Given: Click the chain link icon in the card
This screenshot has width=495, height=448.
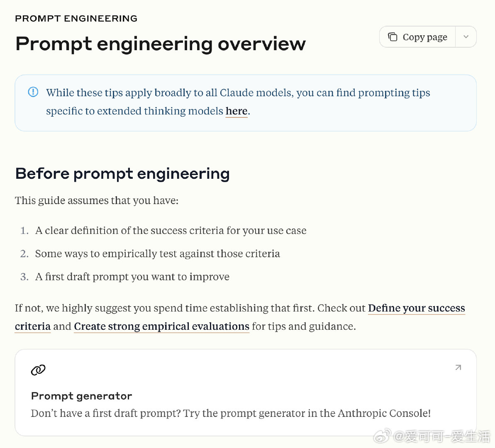Looking at the screenshot, I should 38,369.
